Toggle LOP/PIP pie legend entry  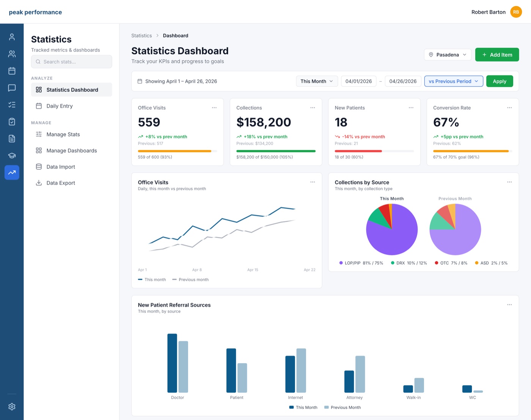tap(361, 263)
